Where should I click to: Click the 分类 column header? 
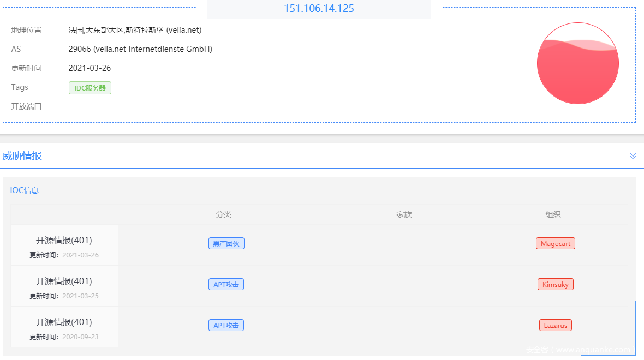(224, 214)
